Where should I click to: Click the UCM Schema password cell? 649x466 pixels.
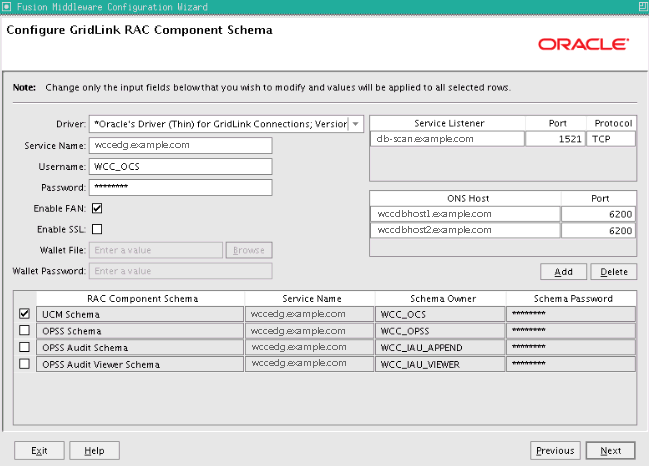coord(571,314)
